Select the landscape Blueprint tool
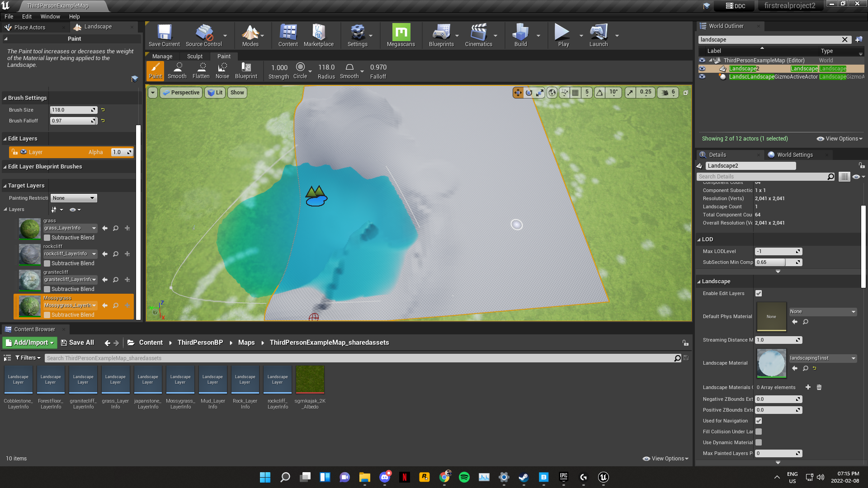The image size is (868, 488). 246,71
